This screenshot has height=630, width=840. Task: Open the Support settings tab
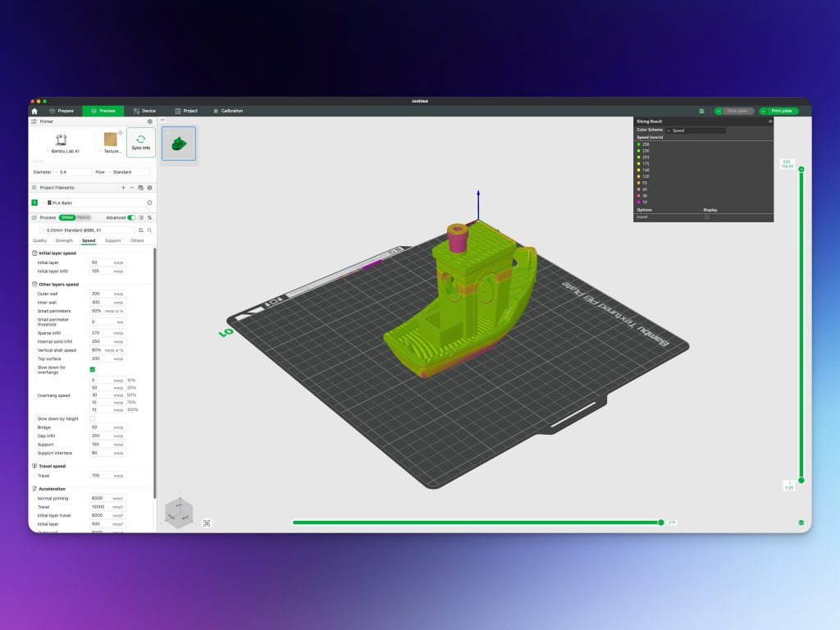(112, 240)
